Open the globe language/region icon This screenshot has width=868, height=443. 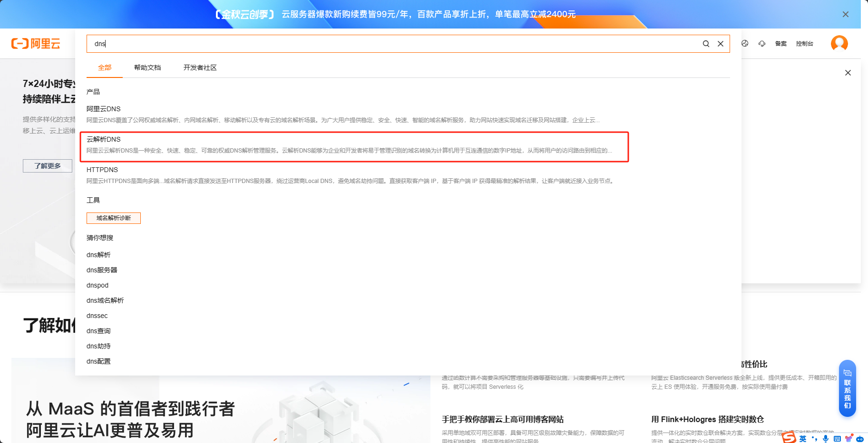coord(745,43)
